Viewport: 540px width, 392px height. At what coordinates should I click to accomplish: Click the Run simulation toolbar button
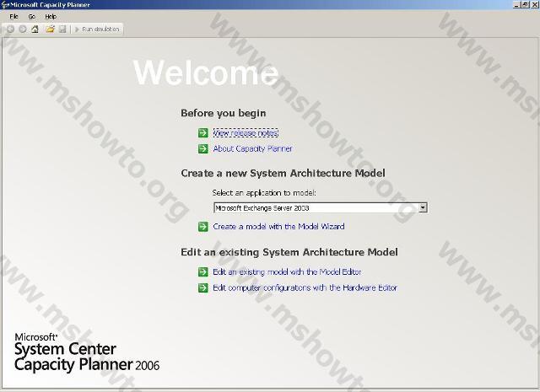click(x=97, y=30)
